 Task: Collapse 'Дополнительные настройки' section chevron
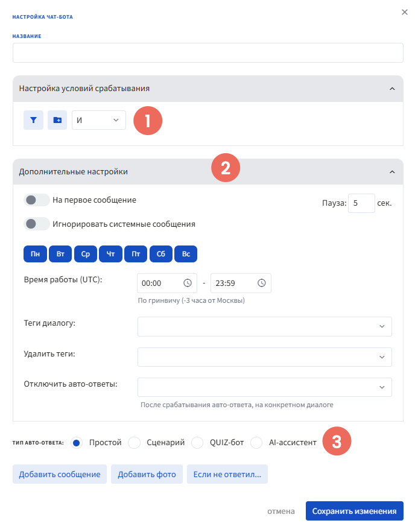(x=392, y=172)
